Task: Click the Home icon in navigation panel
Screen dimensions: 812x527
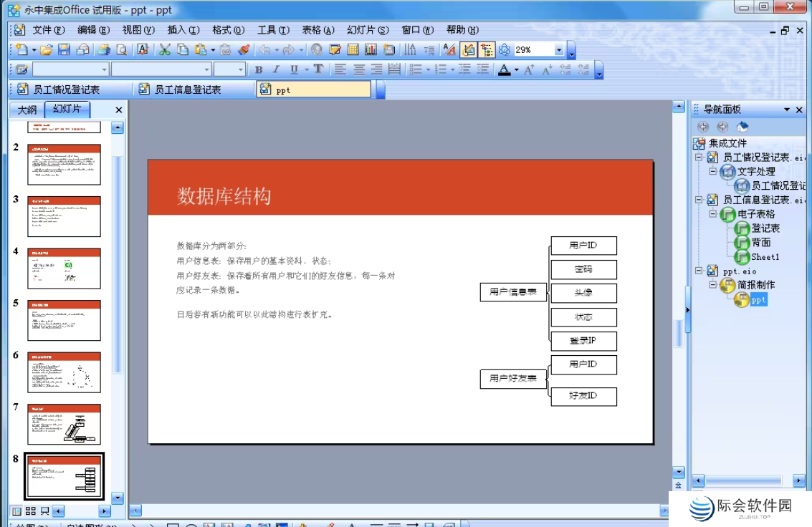Action: click(x=742, y=127)
